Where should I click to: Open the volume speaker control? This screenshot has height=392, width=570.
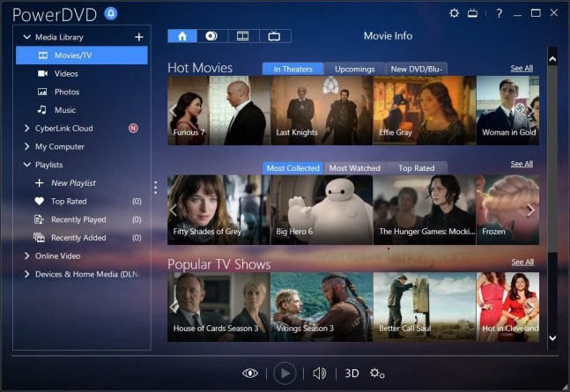tap(320, 374)
